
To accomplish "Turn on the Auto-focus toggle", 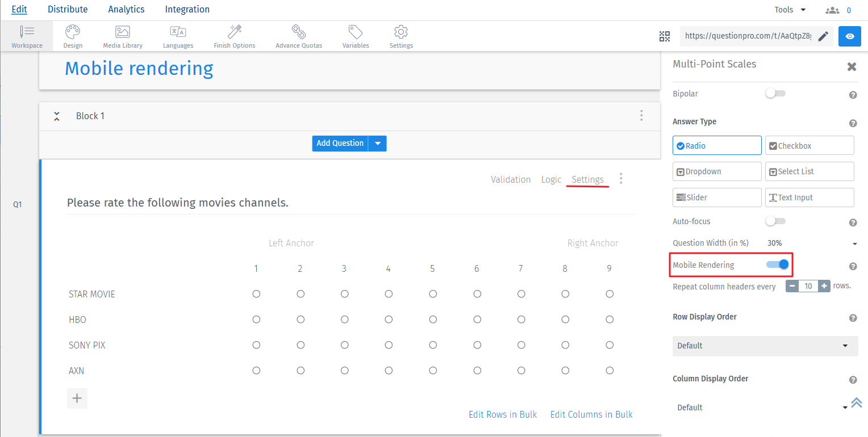I will pyautogui.click(x=775, y=221).
